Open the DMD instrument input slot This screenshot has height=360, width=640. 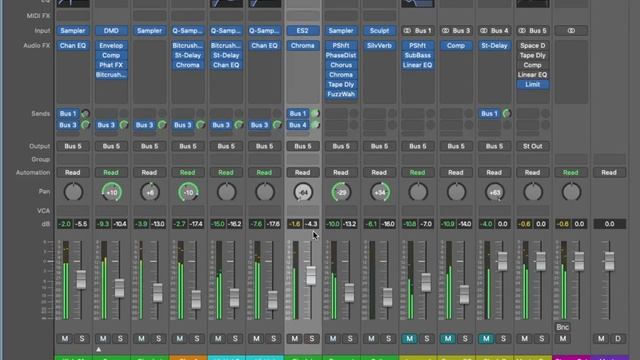tap(111, 31)
